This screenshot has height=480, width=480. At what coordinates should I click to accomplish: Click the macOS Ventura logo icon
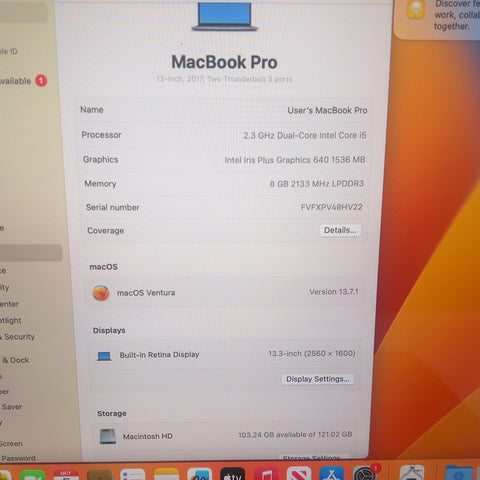pyautogui.click(x=101, y=293)
